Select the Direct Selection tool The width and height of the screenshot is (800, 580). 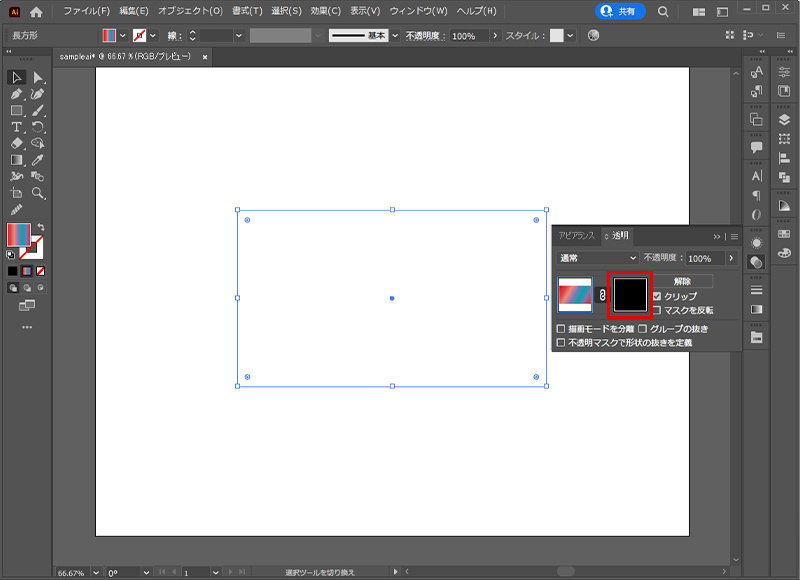coord(38,77)
